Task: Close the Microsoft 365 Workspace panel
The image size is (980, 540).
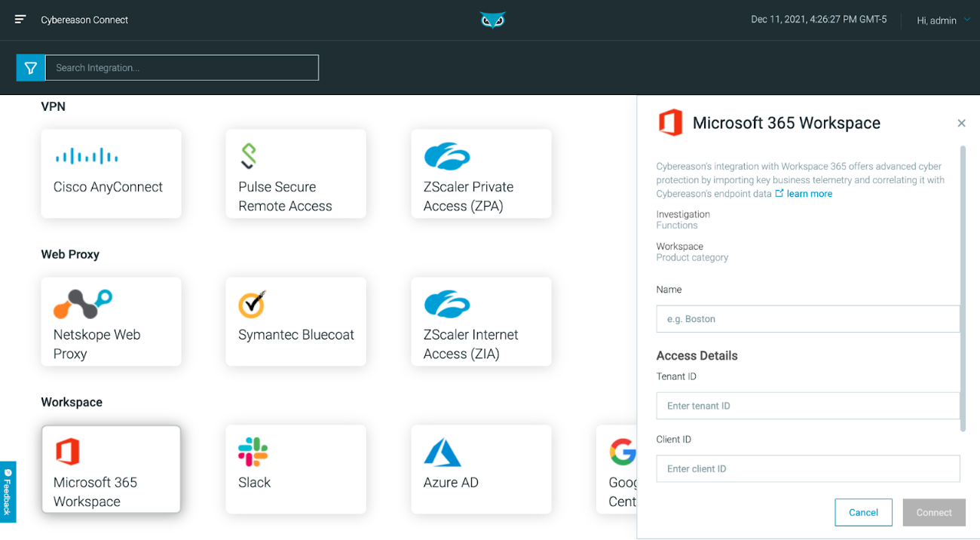Action: pos(961,123)
